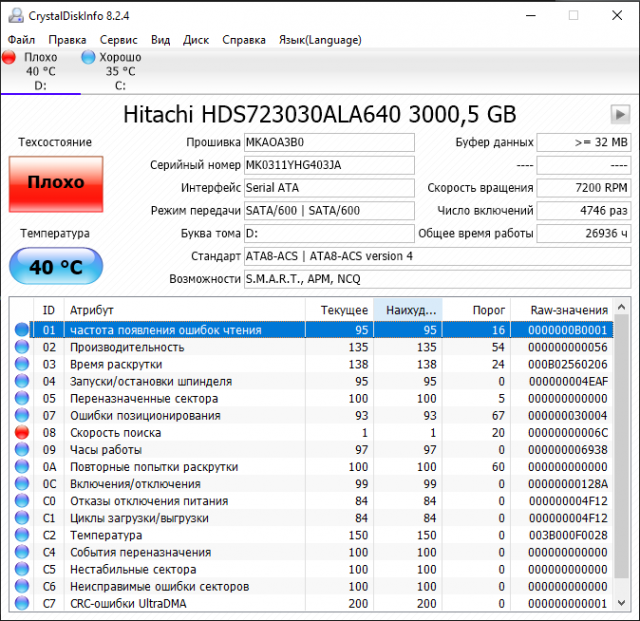
Task: Click the red status icon of row 08
Action: 22,432
